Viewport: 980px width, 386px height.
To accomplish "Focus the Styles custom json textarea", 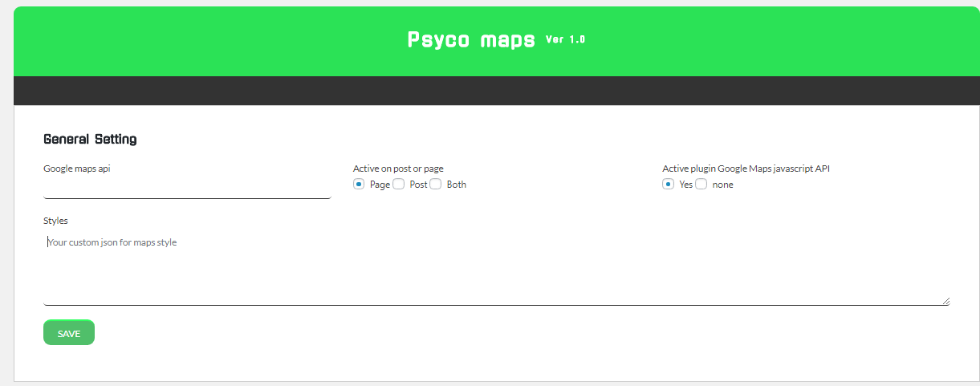I will [496, 269].
